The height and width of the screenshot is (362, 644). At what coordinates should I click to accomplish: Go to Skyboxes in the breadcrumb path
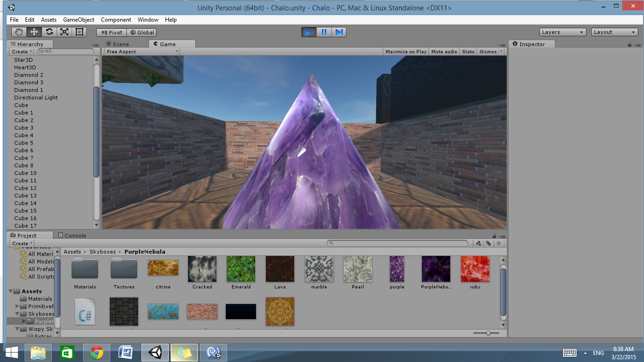[x=103, y=252]
